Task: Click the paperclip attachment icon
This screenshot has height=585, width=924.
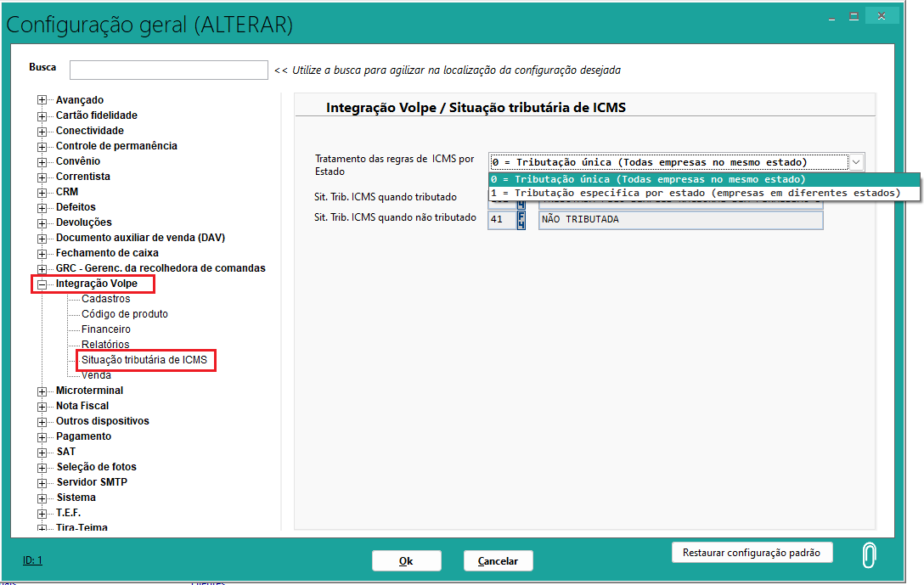Action: (x=869, y=555)
